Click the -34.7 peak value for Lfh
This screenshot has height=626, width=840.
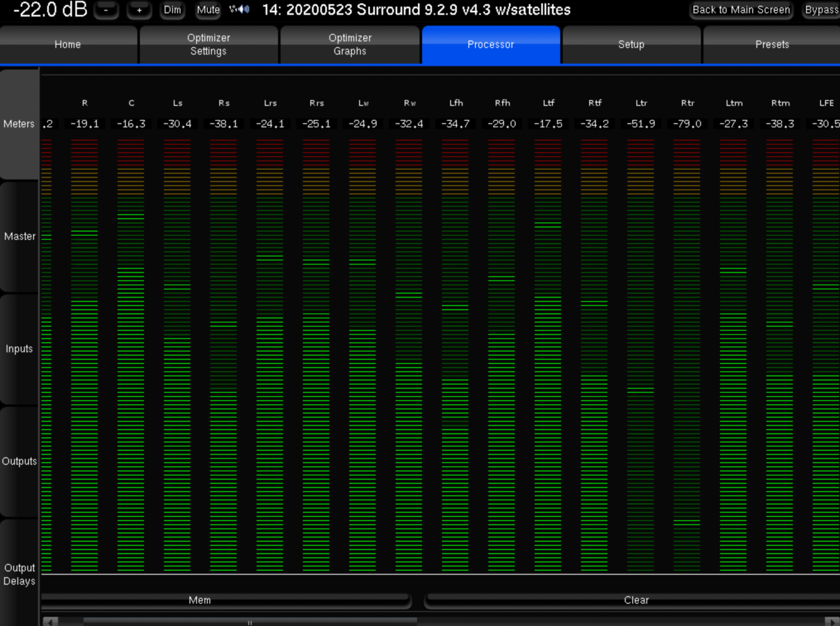point(456,124)
